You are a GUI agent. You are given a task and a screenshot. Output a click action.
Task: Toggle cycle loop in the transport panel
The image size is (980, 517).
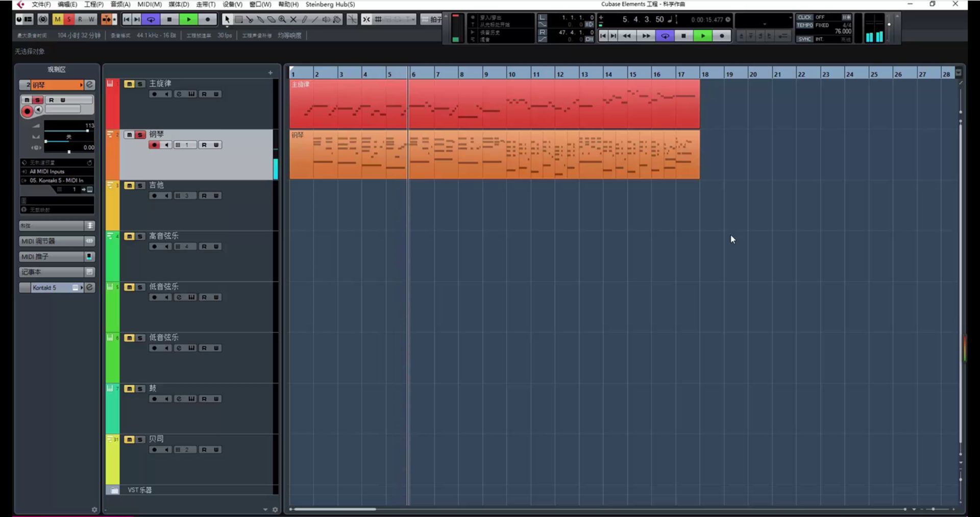pos(665,36)
